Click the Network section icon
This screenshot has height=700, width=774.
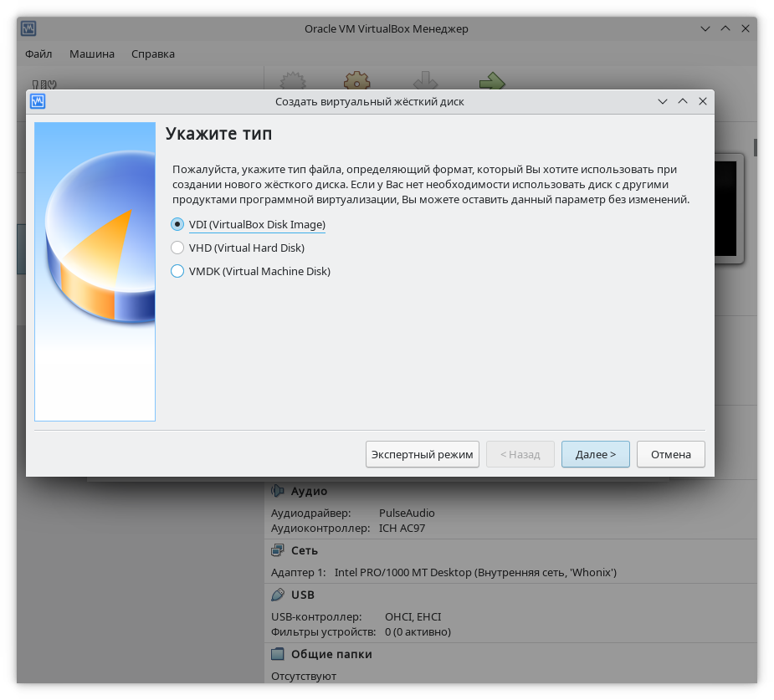(x=278, y=550)
